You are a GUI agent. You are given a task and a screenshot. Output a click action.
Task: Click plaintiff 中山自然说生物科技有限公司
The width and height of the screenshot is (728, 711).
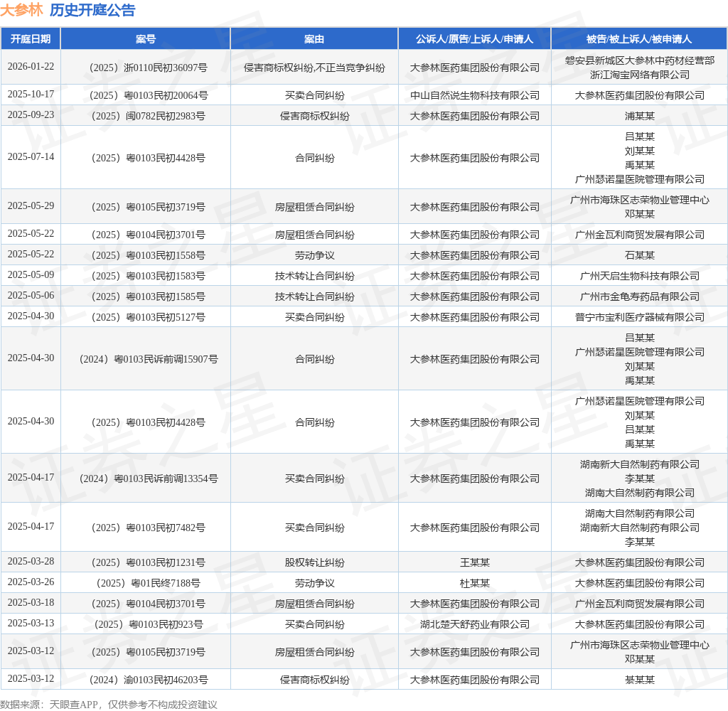point(474,96)
